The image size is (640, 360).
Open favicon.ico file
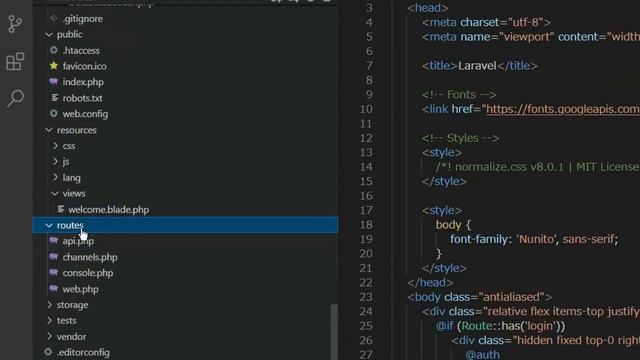coord(84,66)
